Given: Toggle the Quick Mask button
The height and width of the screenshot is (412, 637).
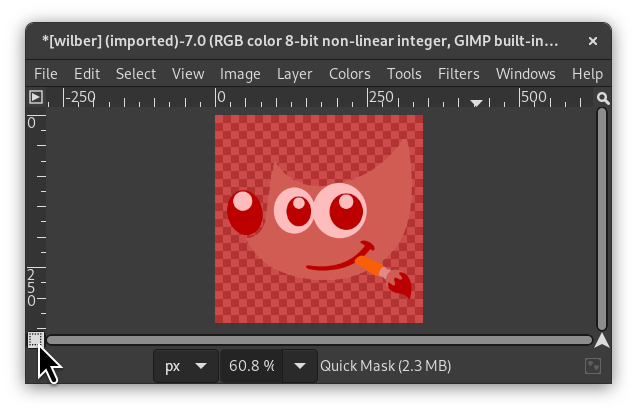Looking at the screenshot, I should (35, 340).
